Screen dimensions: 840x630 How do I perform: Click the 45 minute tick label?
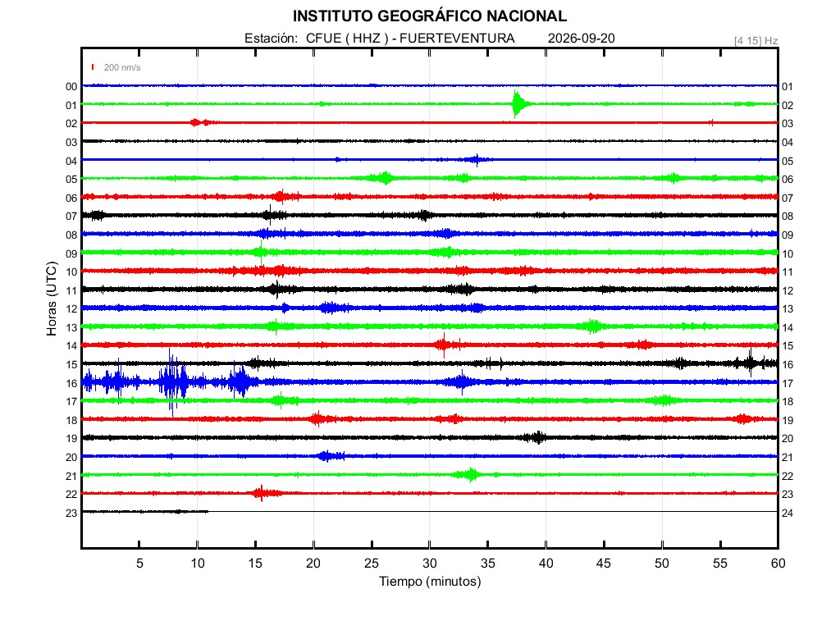coord(604,563)
